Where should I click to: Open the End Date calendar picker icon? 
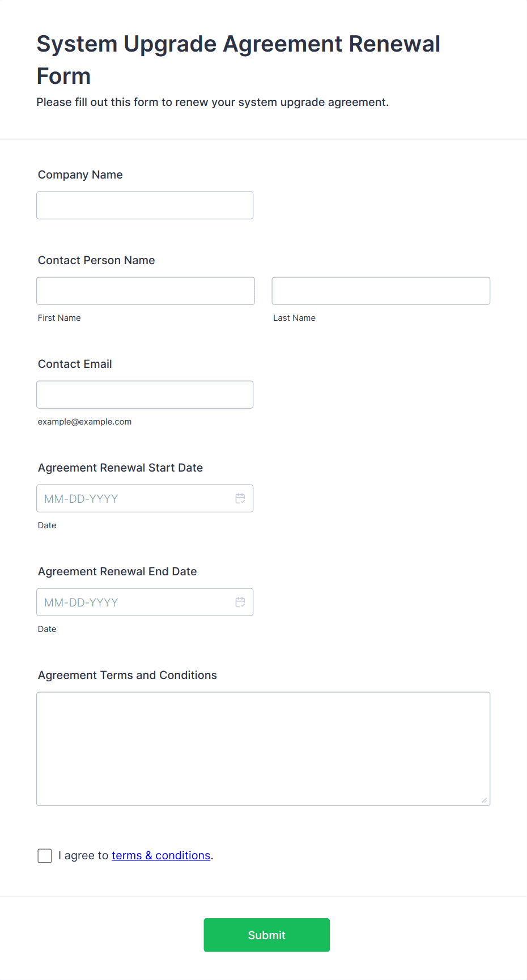coord(240,602)
